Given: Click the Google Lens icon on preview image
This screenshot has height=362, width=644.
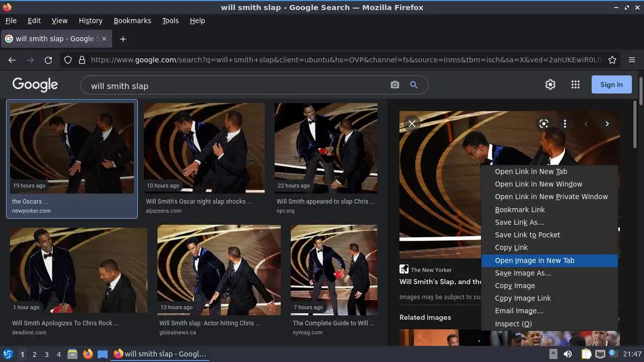Looking at the screenshot, I should 544,124.
